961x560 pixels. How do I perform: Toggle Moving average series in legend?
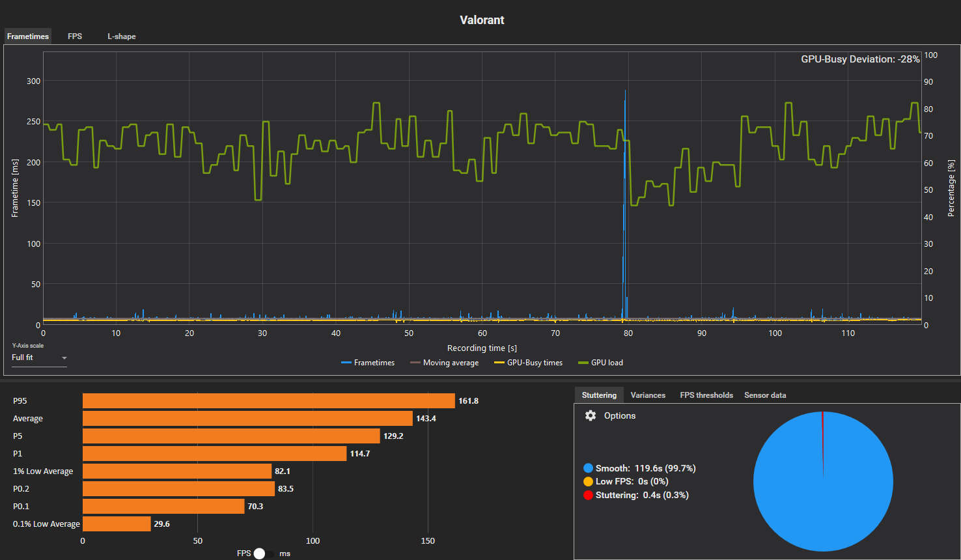444,363
